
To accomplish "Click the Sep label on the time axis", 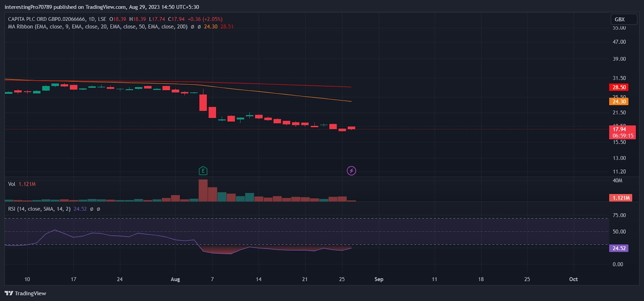I will [379, 279].
